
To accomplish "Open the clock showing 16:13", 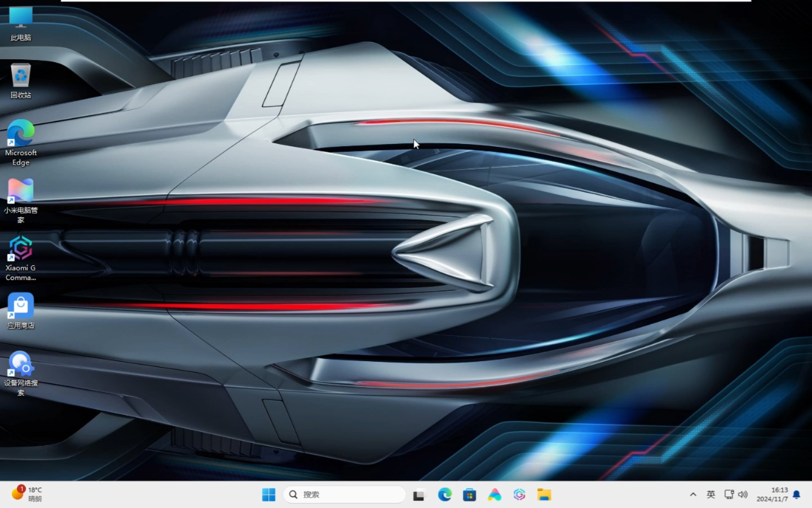I will tap(772, 494).
